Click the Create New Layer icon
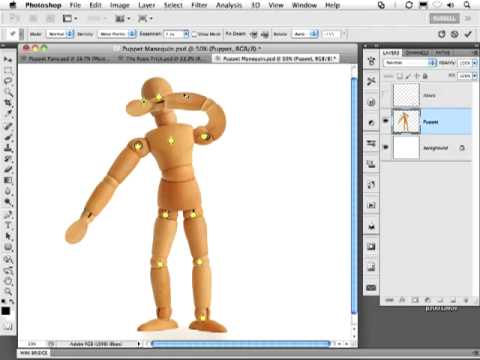The image size is (480, 360). 453,300
